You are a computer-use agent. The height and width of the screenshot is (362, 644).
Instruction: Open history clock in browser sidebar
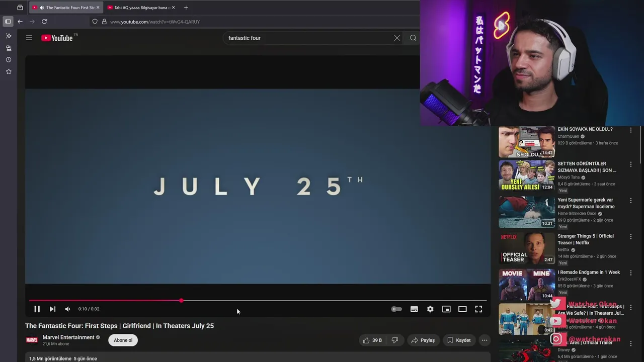tap(9, 60)
